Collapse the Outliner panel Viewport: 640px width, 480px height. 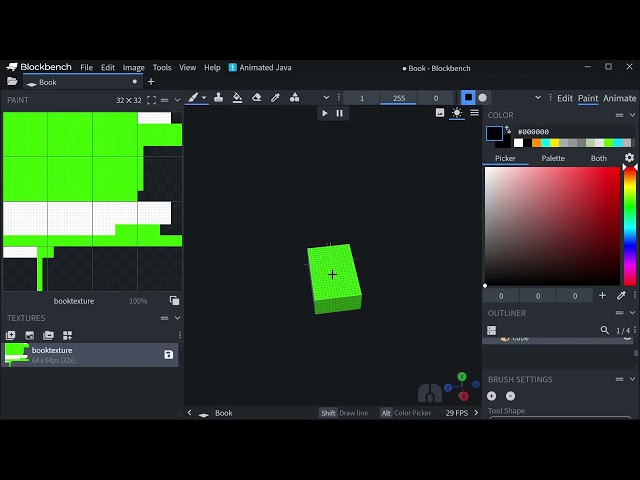(632, 313)
